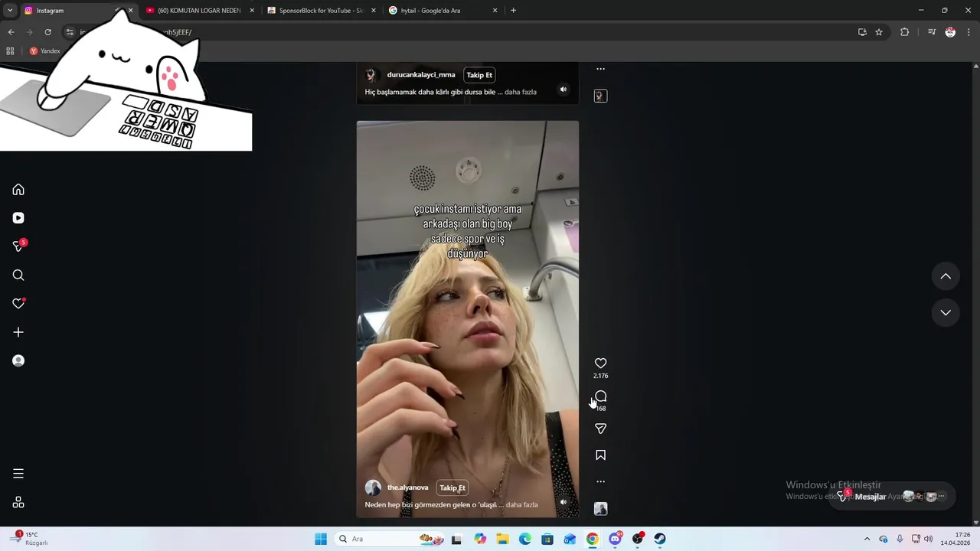The height and width of the screenshot is (551, 980).
Task: Mute sound on the.alyanova reel
Action: (x=563, y=502)
